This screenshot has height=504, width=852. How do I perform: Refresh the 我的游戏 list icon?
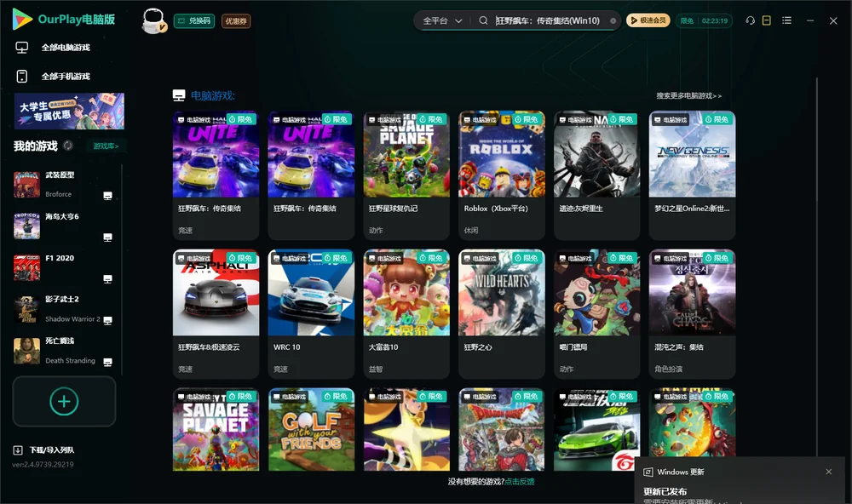68,146
